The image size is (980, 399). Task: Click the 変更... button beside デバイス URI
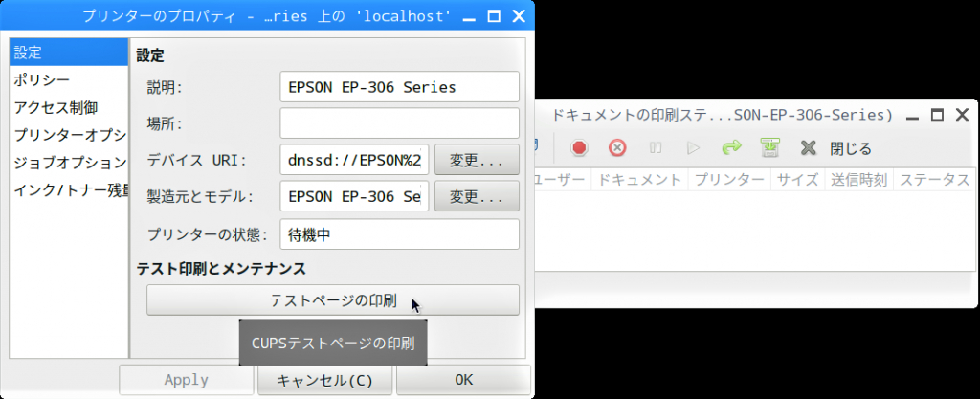(x=477, y=160)
